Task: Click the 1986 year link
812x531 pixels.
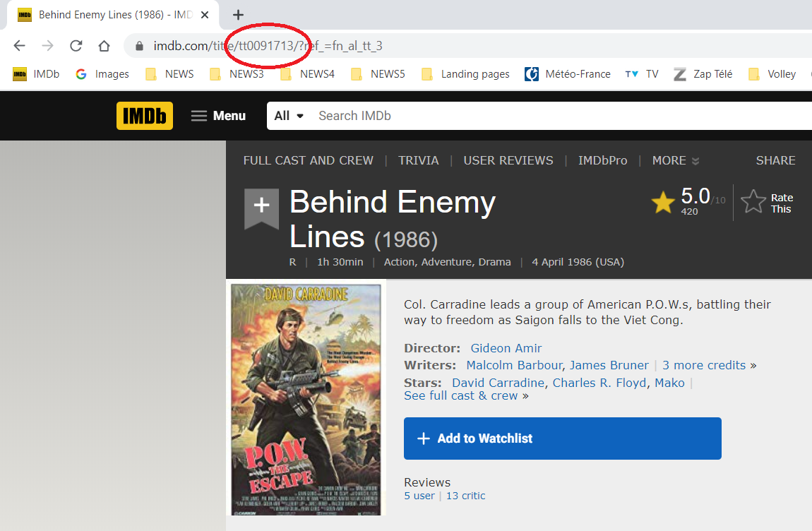Action: 407,240
